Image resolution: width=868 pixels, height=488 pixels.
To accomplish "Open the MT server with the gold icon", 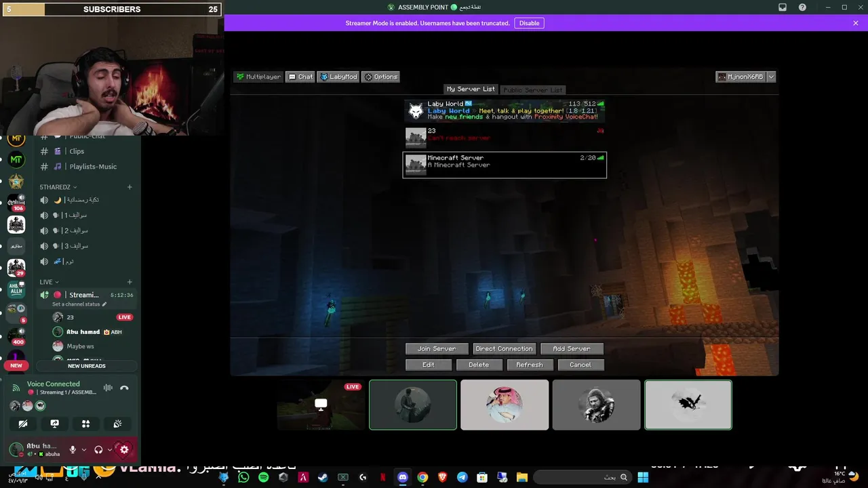I will [x=16, y=139].
